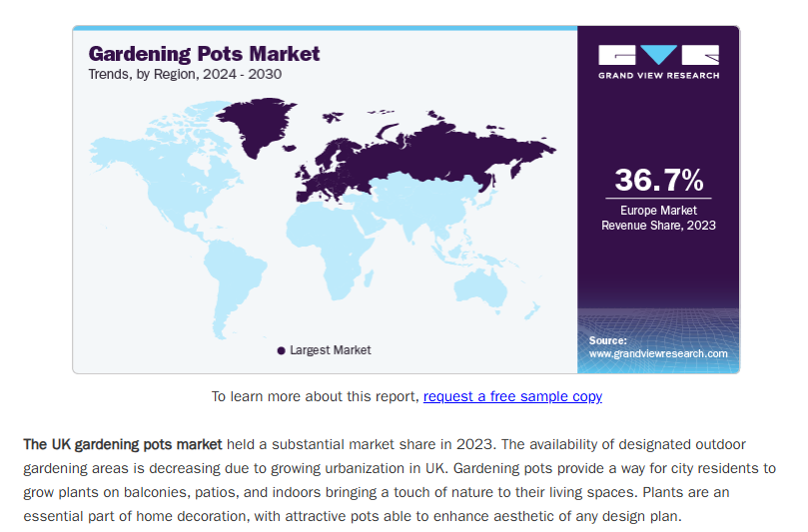Click the Largest Market legend dot
Viewport: 808px width, 532px height.
(x=281, y=350)
